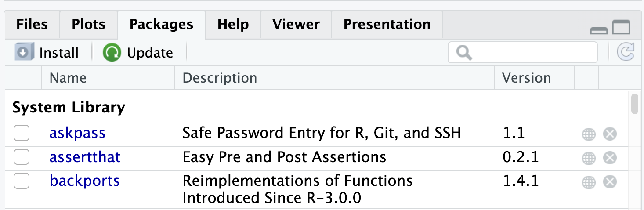Image resolution: width=644 pixels, height=210 pixels.
Task: Load assertthat via its checkbox
Action: click(x=22, y=157)
